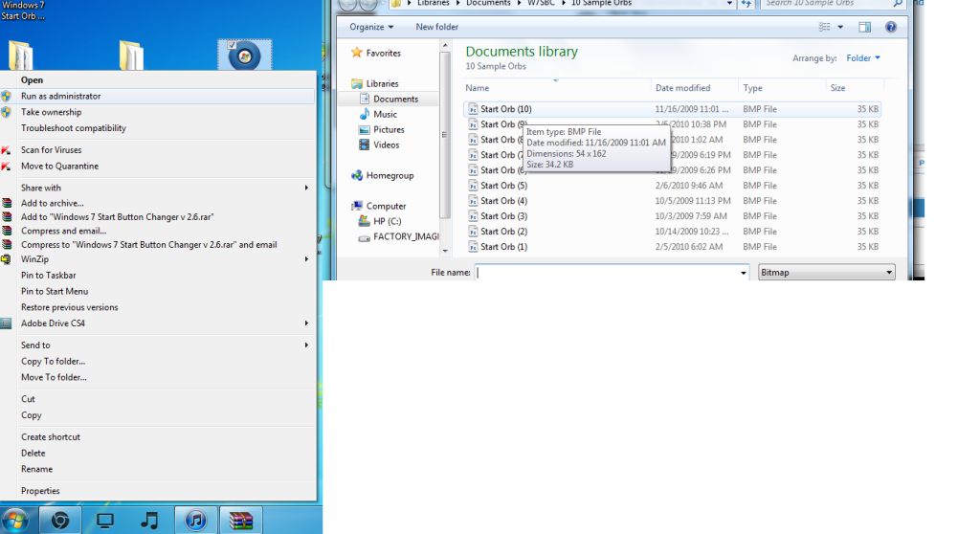Viewport: 980px width, 534px height.
Task: Click the New folder button
Action: (436, 27)
